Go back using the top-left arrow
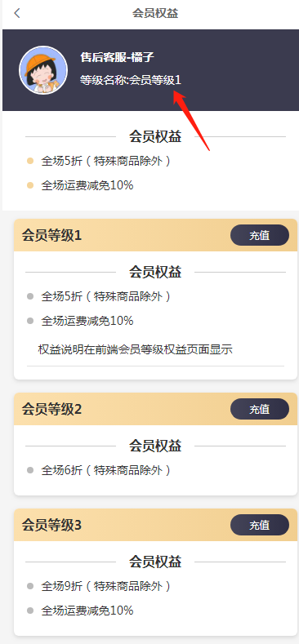Viewport: 299px width, 644px height. pyautogui.click(x=17, y=13)
